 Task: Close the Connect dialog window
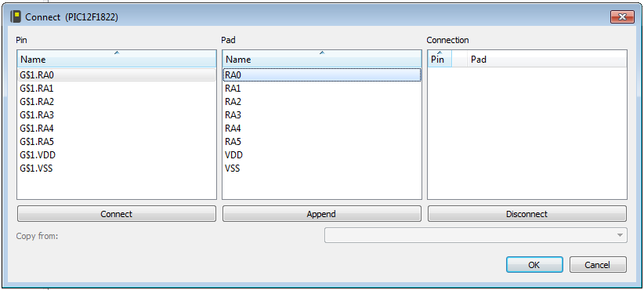pos(622,16)
